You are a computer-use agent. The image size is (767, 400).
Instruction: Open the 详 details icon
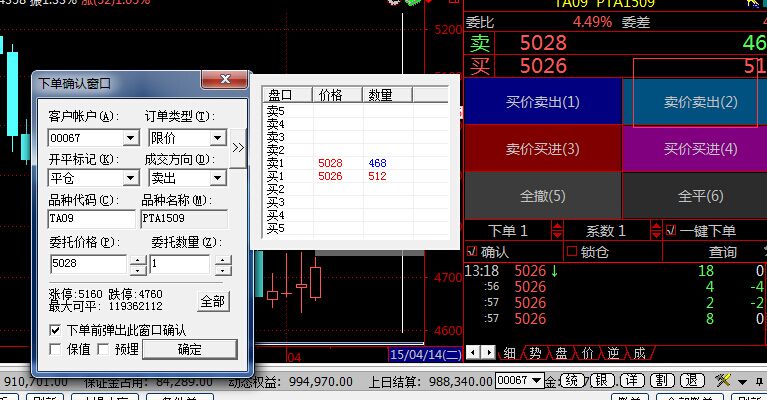tap(631, 381)
